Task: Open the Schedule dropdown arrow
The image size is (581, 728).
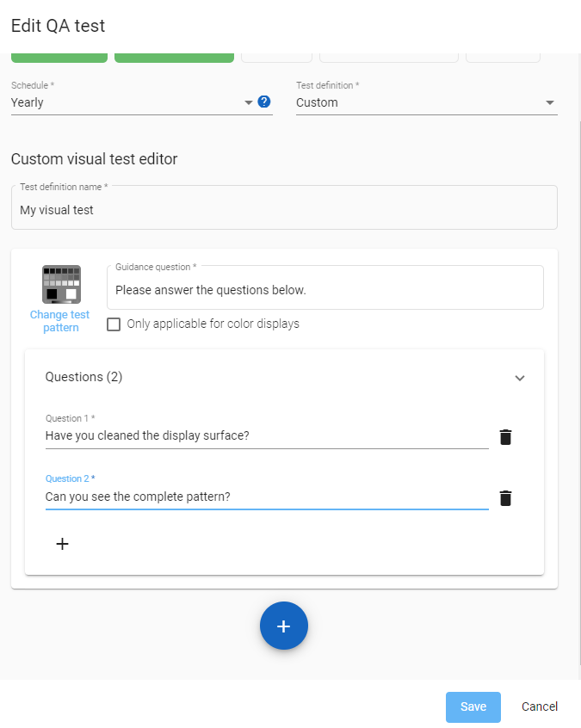Action: click(x=249, y=102)
